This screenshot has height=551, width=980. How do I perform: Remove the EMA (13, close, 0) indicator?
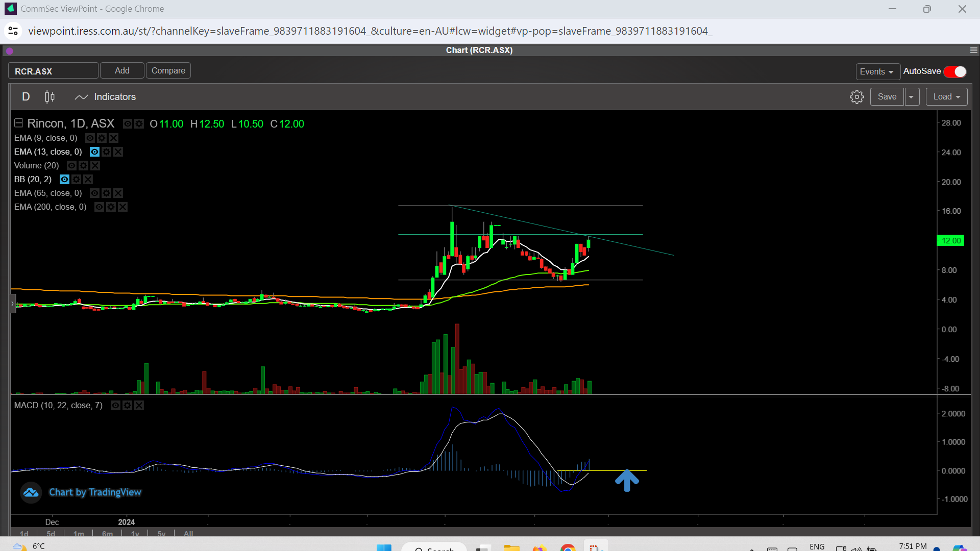click(x=118, y=152)
